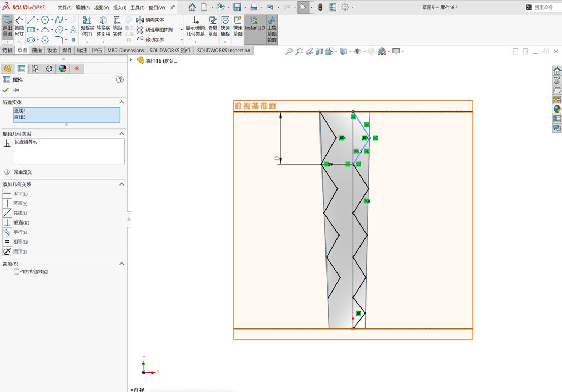Select the Polygon sketch tool
Viewport: 562px width, 392px height.
pos(45,40)
